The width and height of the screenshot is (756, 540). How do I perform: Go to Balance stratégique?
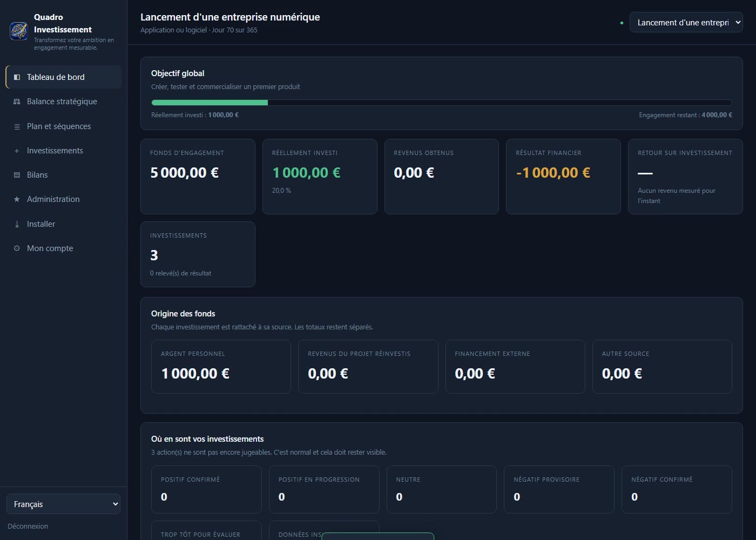coord(64,102)
